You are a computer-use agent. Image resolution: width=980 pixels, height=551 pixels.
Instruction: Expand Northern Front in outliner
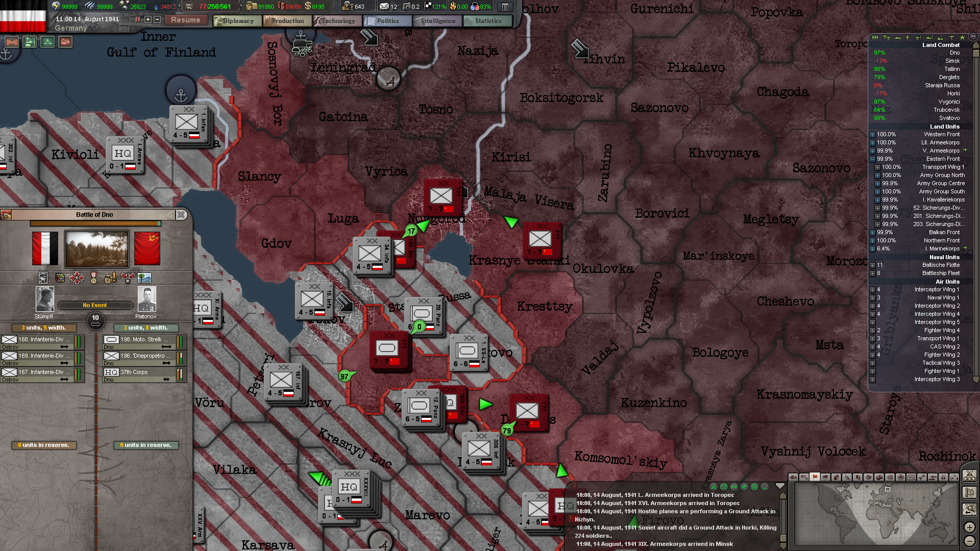[x=872, y=241]
